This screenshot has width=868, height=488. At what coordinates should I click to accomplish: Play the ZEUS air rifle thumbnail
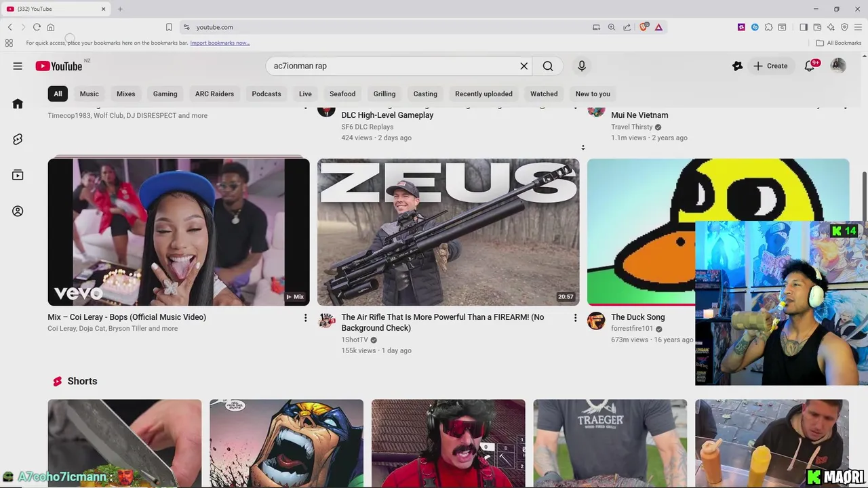(x=448, y=232)
